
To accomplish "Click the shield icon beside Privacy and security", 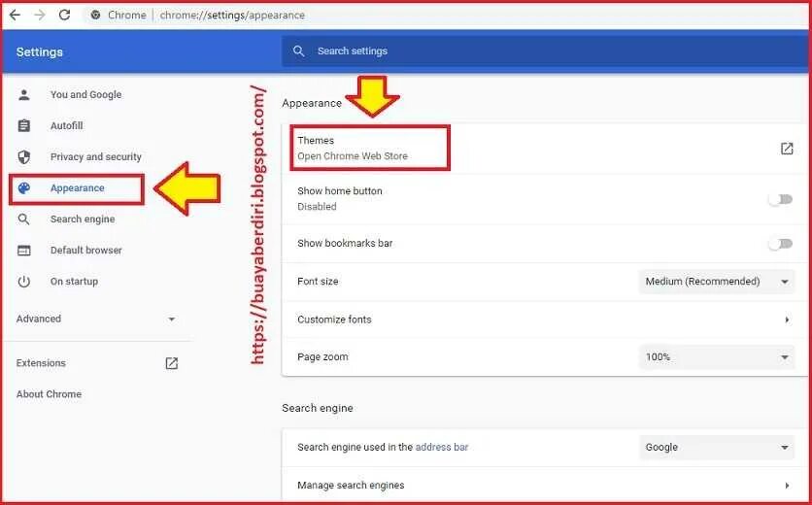I will pos(24,157).
